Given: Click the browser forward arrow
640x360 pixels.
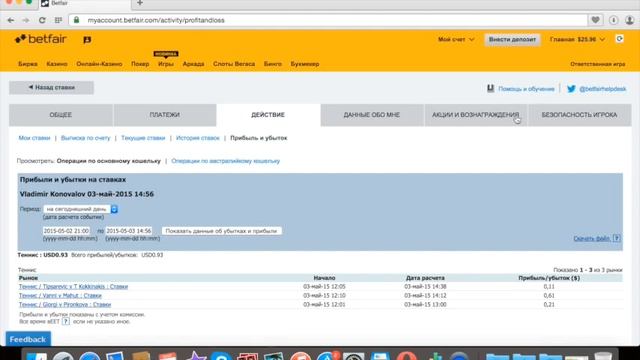Looking at the screenshot, I should [26, 20].
